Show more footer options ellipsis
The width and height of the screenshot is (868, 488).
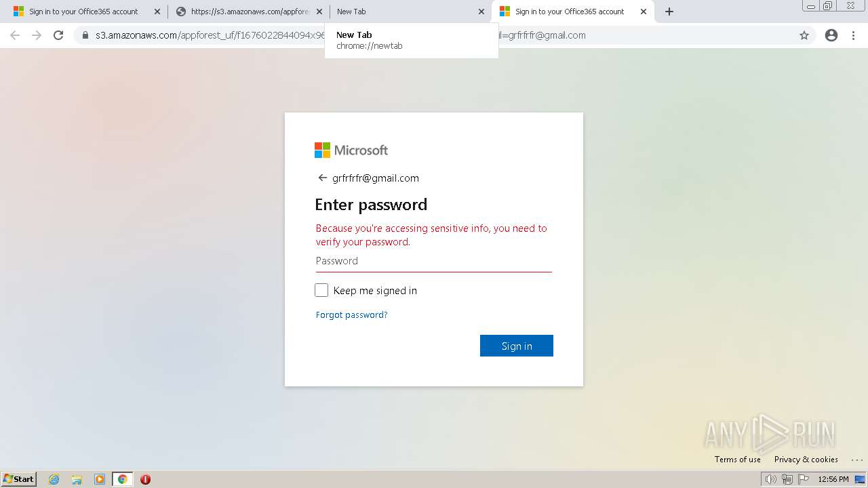(856, 459)
